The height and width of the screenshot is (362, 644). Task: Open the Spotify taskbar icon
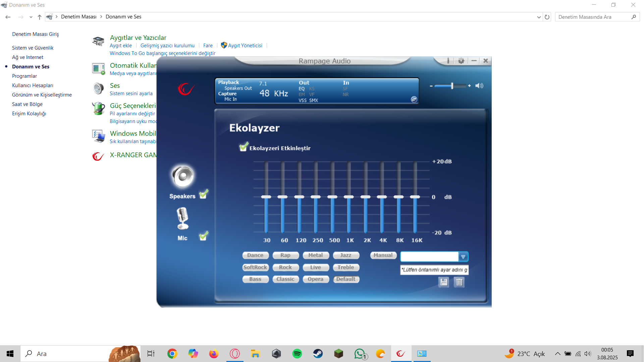297,354
